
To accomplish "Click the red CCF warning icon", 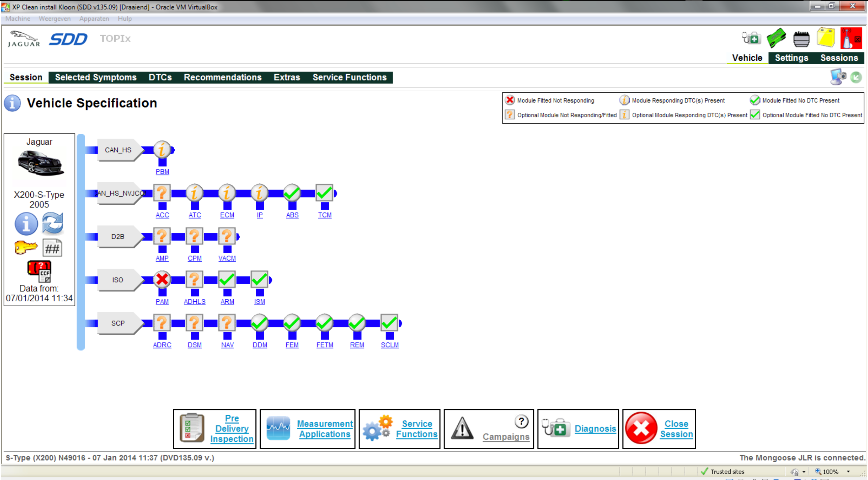I will pyautogui.click(x=40, y=271).
